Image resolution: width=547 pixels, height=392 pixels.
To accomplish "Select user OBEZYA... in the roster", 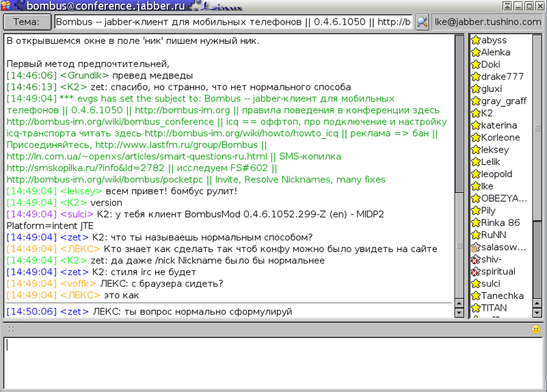I will click(504, 198).
